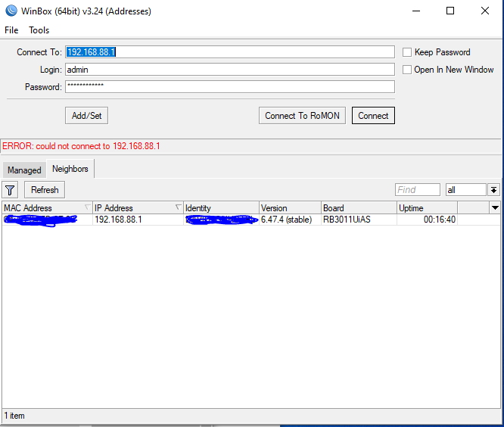This screenshot has height=427, width=504.
Task: Click the Refresh button
Action: coord(45,190)
